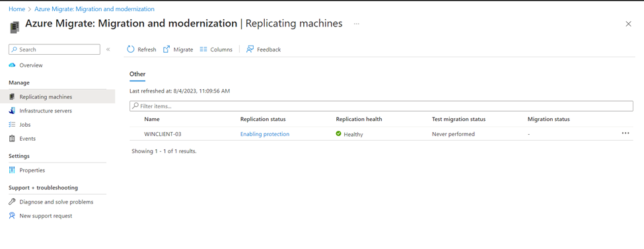
Task: Click the Migrate toolbar icon
Action: pyautogui.click(x=166, y=50)
